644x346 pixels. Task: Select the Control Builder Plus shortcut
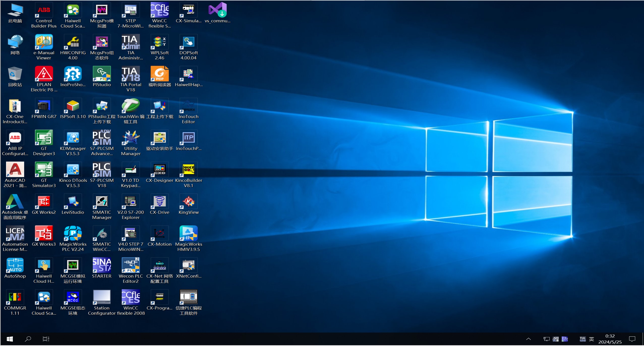point(44,15)
